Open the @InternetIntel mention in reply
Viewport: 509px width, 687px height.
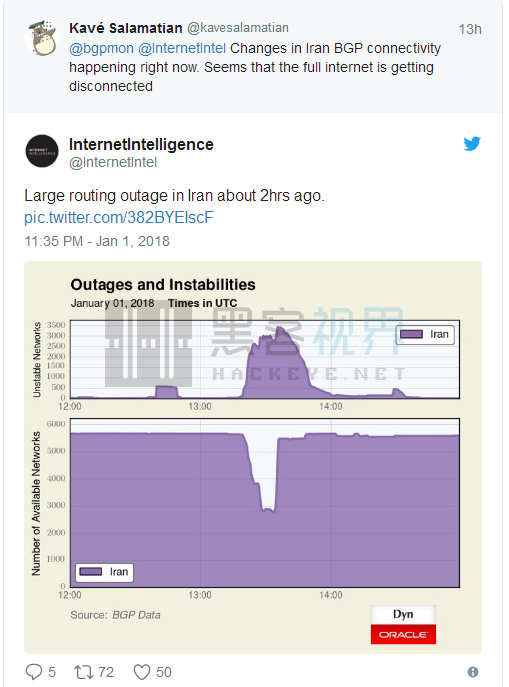tap(182, 48)
